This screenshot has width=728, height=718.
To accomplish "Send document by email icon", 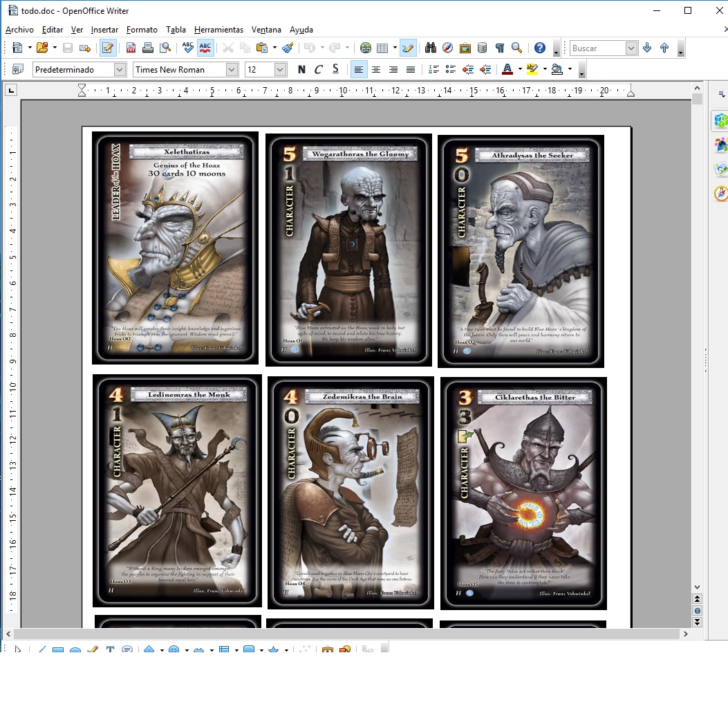I will (x=84, y=48).
